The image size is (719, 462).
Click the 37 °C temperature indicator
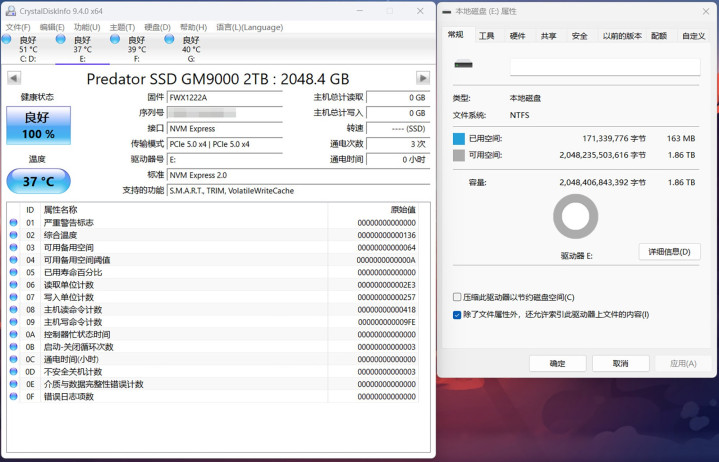point(38,181)
